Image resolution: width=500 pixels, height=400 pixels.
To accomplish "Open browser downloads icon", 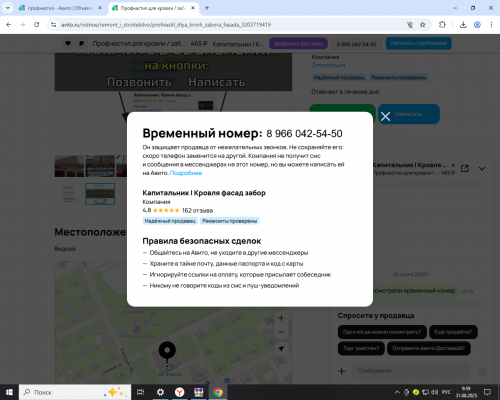I will [463, 25].
